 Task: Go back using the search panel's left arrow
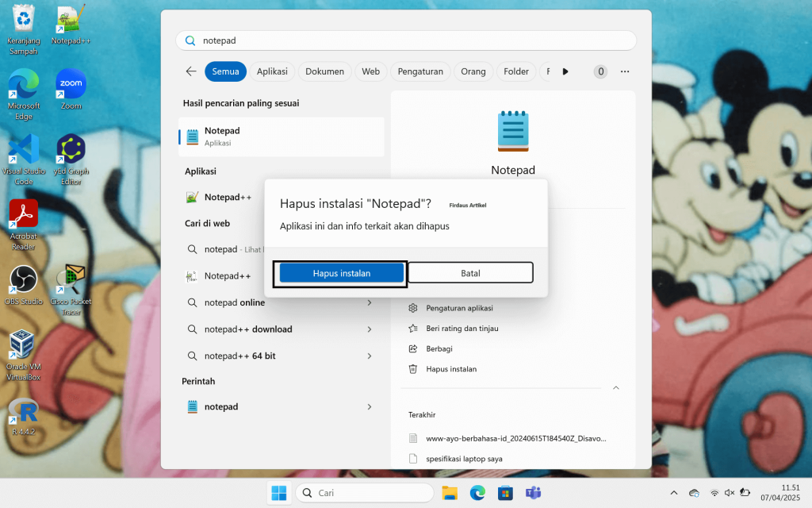pyautogui.click(x=191, y=71)
